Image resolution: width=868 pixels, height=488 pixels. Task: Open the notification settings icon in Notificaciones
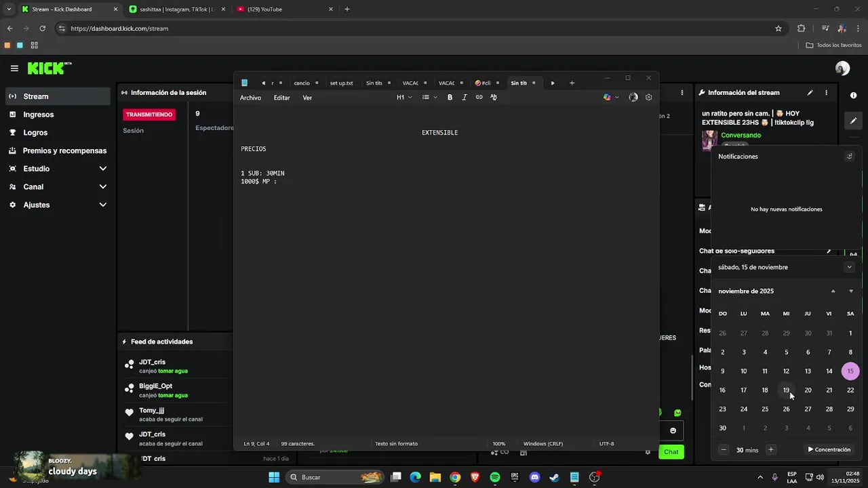pos(849,157)
